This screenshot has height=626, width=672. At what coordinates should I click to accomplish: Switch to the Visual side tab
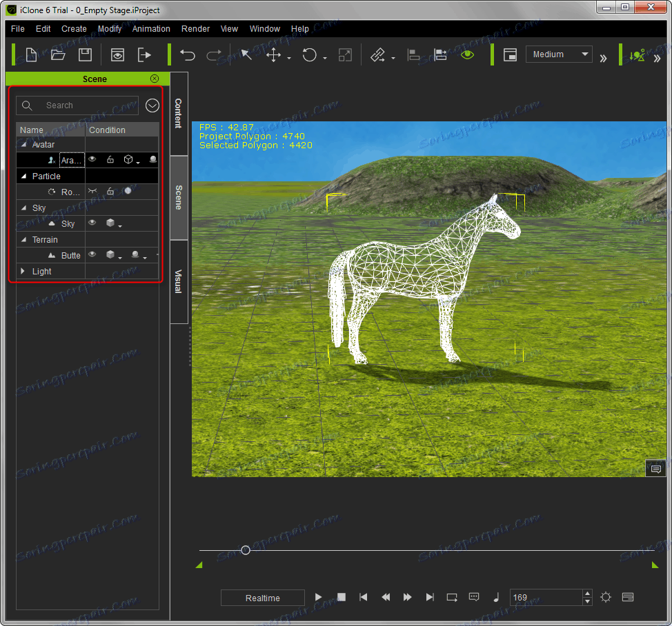pos(178,281)
